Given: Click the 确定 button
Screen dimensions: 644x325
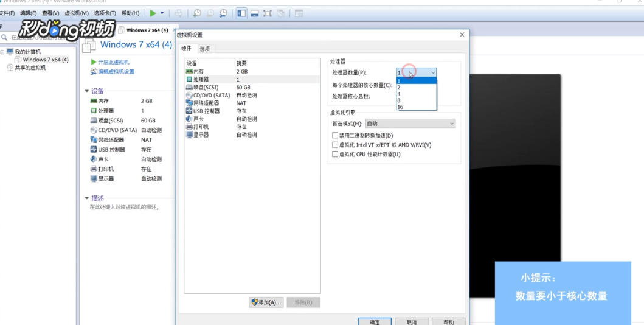Looking at the screenshot, I should [375, 322].
